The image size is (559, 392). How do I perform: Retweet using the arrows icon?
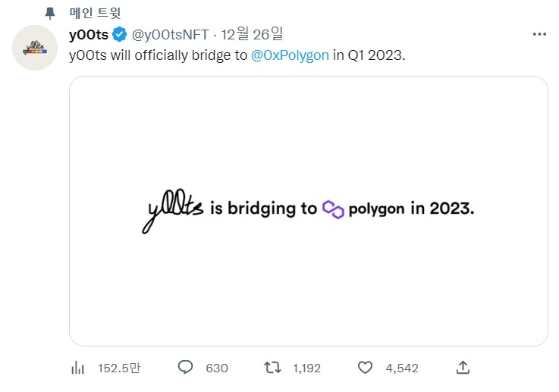(272, 368)
